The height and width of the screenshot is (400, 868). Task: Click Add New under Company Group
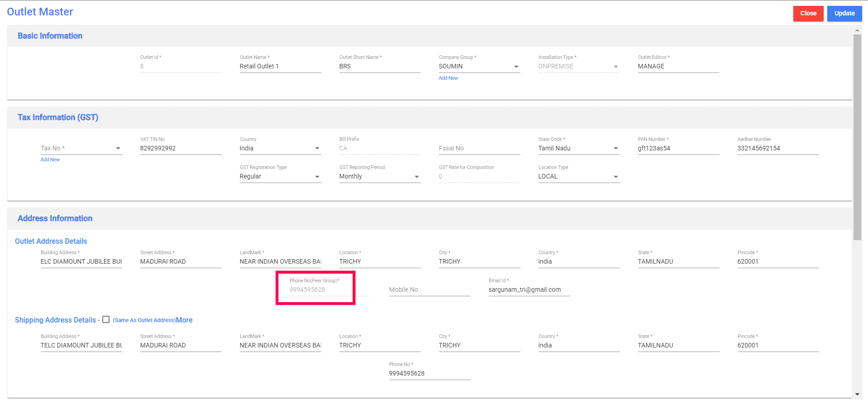448,78
